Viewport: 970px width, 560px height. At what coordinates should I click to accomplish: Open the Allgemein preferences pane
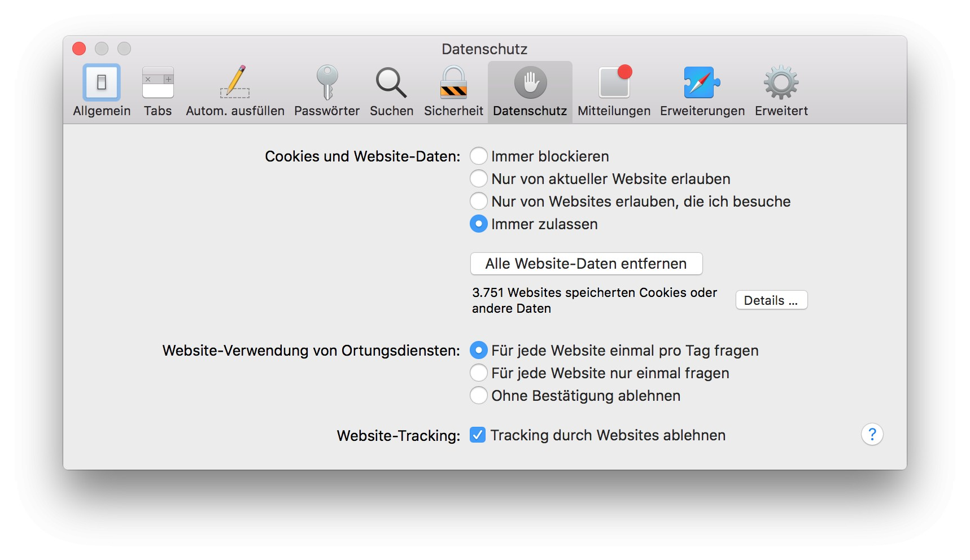pyautogui.click(x=102, y=83)
